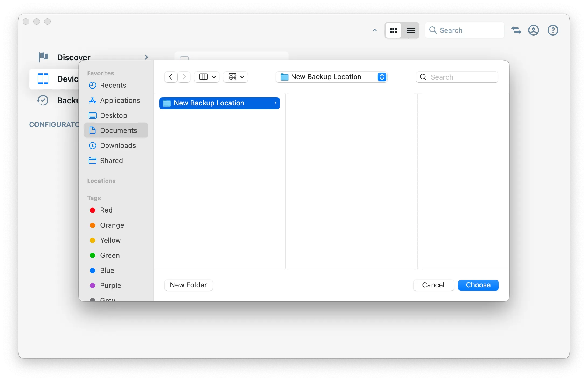Open the user account icon
The width and height of the screenshot is (588, 381).
[x=533, y=30]
